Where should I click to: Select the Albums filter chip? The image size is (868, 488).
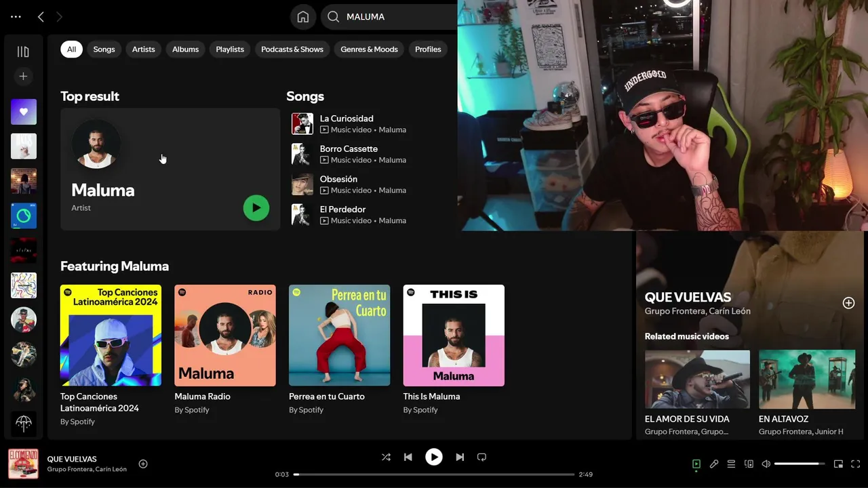185,49
